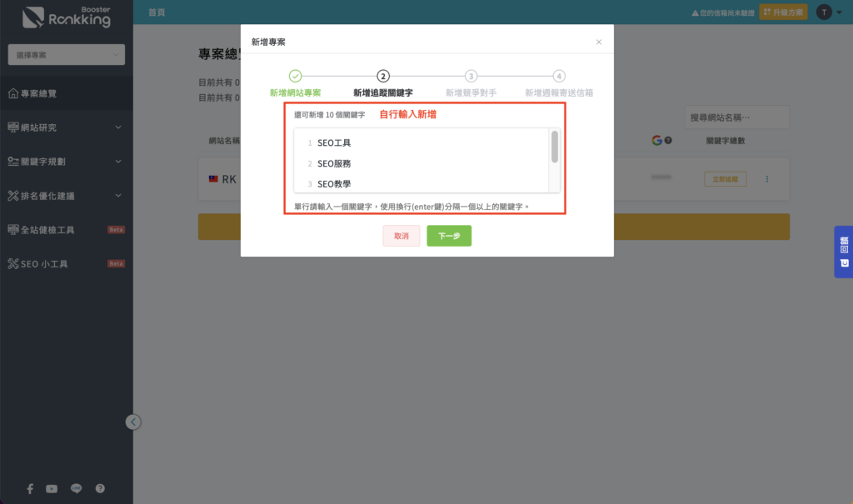Click the 取消 button
Viewport: 853px width, 504px height.
click(x=402, y=236)
